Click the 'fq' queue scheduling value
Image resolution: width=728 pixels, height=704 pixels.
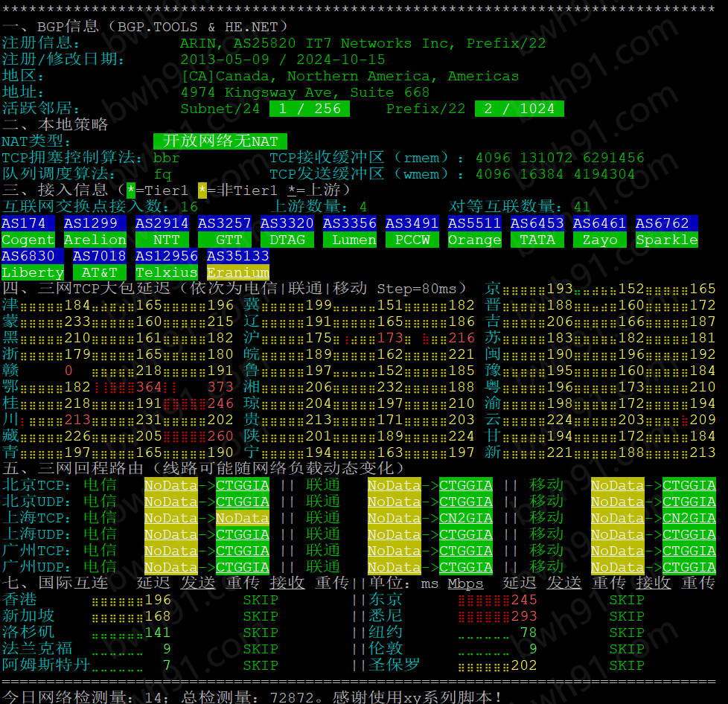[x=162, y=174]
